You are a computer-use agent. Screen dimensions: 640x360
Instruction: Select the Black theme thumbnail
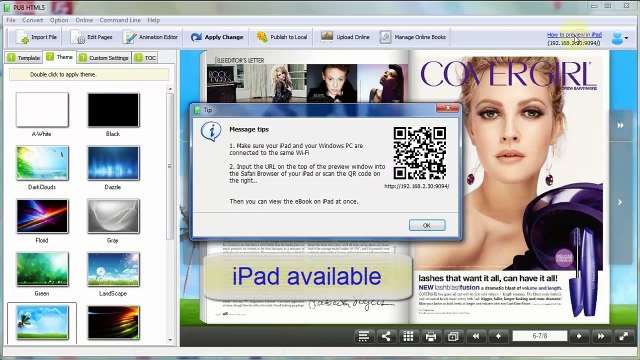113,110
